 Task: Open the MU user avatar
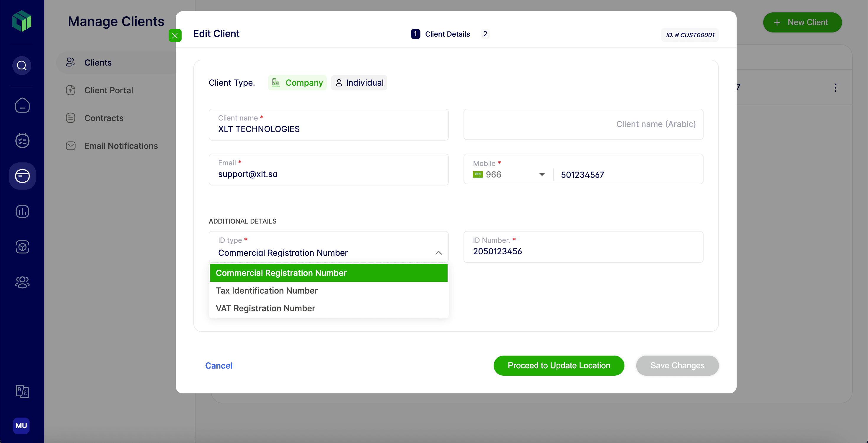[x=21, y=426]
